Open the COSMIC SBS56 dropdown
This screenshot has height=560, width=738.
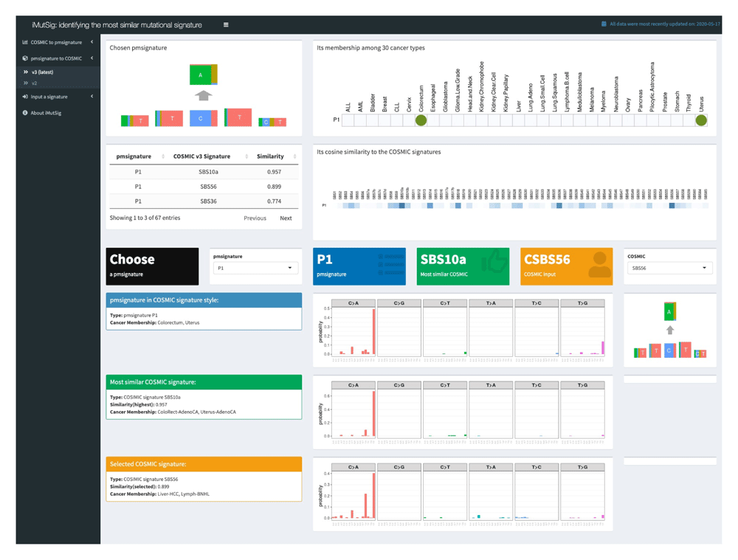pyautogui.click(x=669, y=269)
